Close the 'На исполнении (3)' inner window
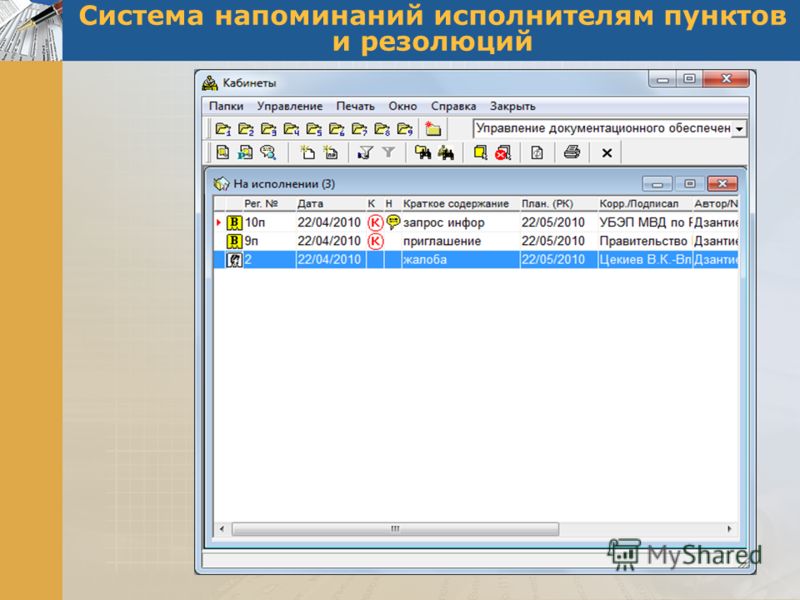This screenshot has height=600, width=800. pyautogui.click(x=722, y=184)
